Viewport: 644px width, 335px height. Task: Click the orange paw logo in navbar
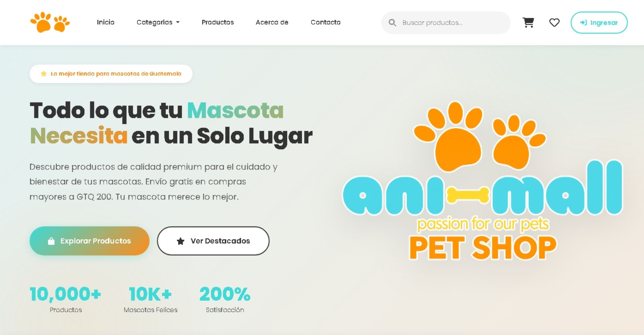[50, 22]
